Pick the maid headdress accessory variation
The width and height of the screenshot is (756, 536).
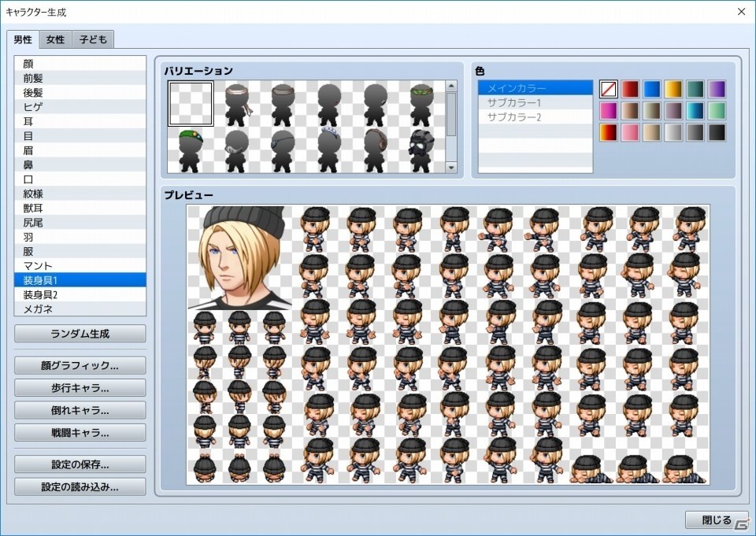click(329, 150)
